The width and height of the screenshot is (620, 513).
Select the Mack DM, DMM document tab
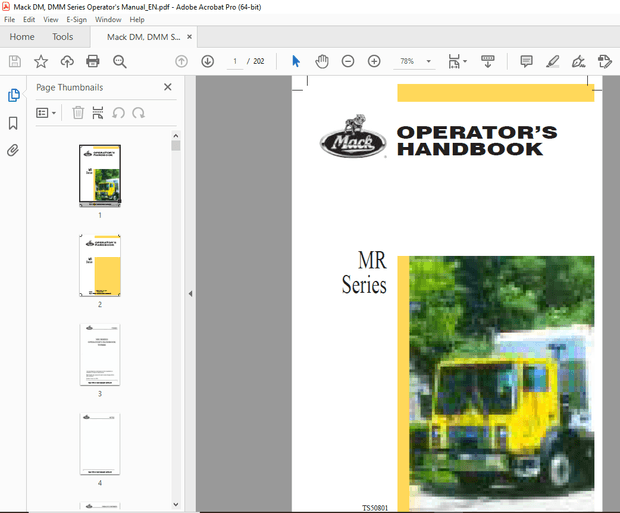(x=144, y=37)
